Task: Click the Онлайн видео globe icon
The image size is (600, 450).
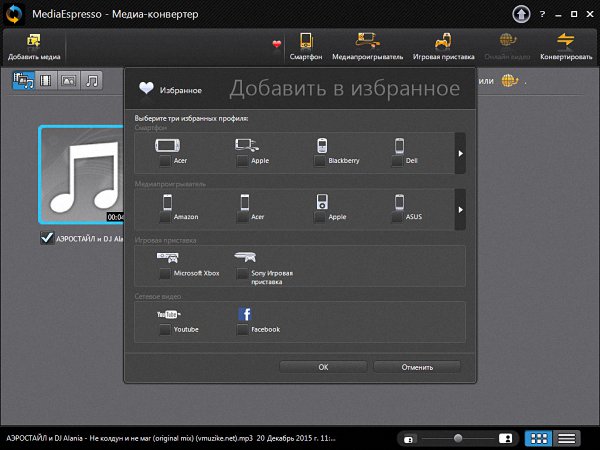Action: coord(507,40)
